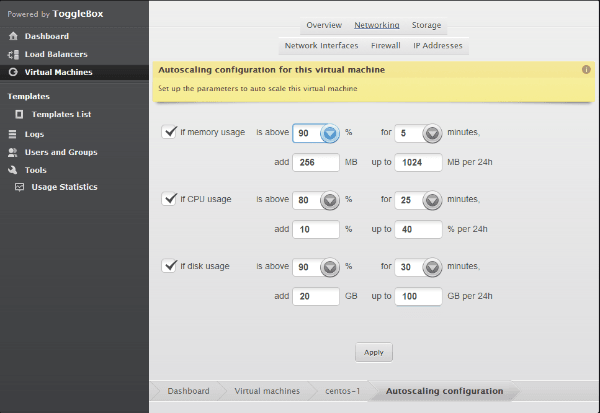Click the Virtual Machines circular icon
Viewport: 600px width, 413px height.
click(x=13, y=72)
